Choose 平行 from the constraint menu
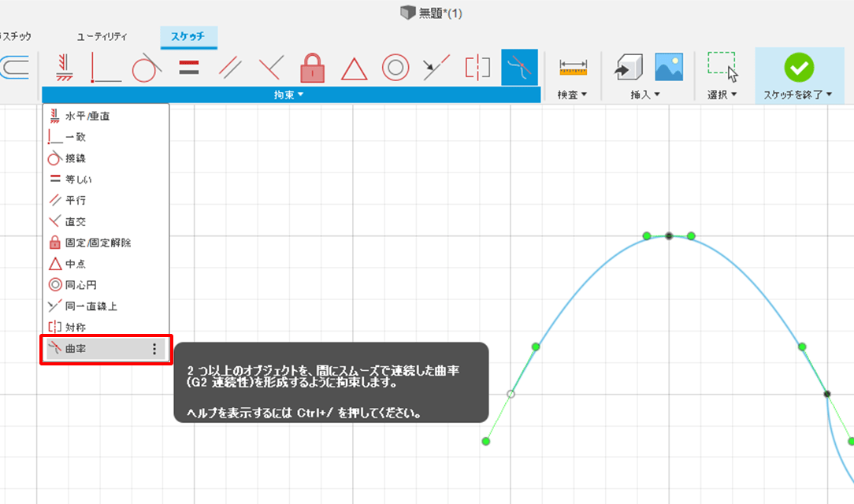The width and height of the screenshot is (854, 504). coord(106,200)
